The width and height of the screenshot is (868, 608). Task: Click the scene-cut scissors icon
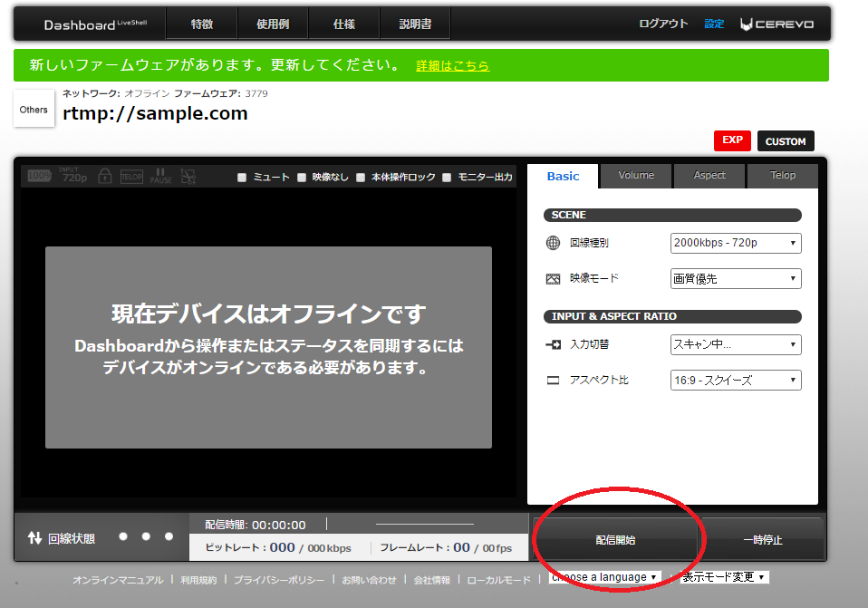point(188,176)
